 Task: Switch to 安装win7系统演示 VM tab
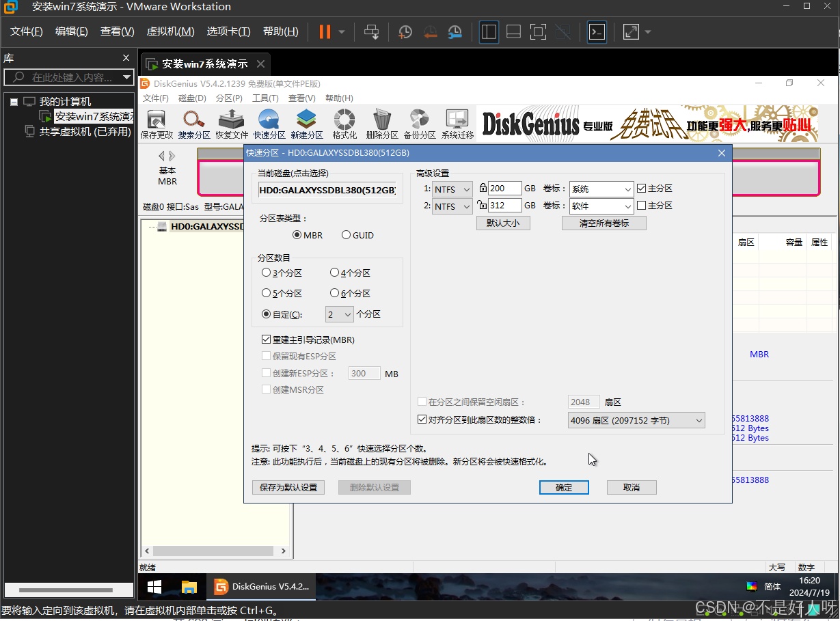pyautogui.click(x=204, y=64)
